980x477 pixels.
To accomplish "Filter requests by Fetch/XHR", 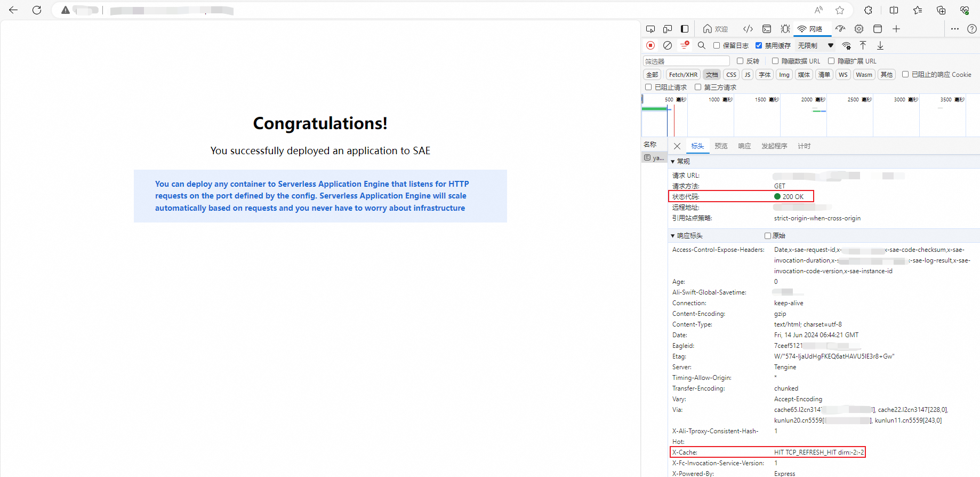I will click(x=683, y=75).
